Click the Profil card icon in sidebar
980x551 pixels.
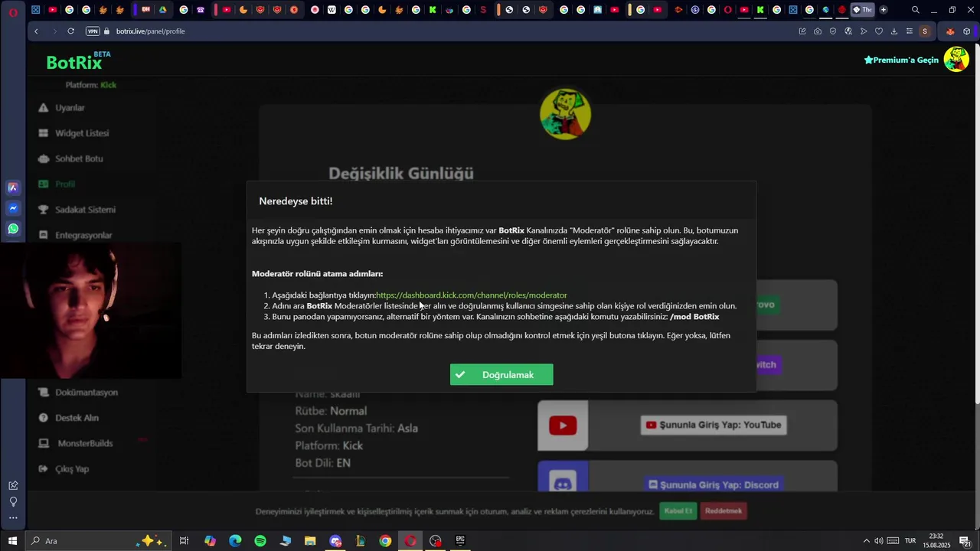44,184
